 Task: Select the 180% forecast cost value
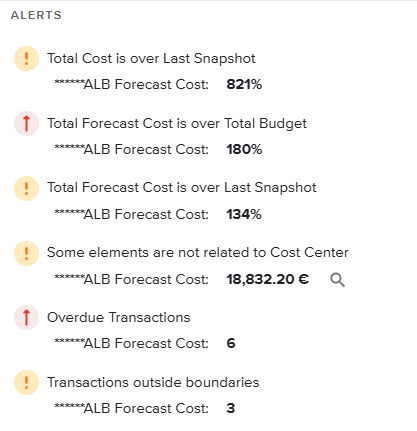244,149
